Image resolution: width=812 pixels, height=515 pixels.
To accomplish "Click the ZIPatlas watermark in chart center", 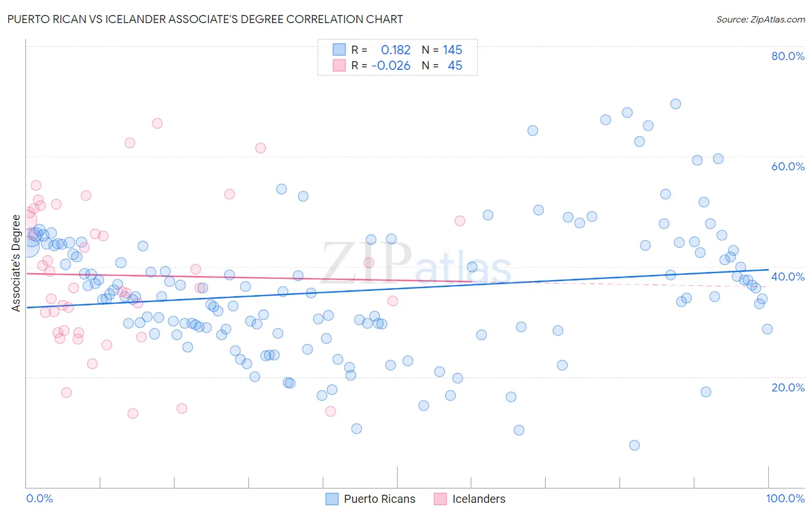I will (x=416, y=264).
